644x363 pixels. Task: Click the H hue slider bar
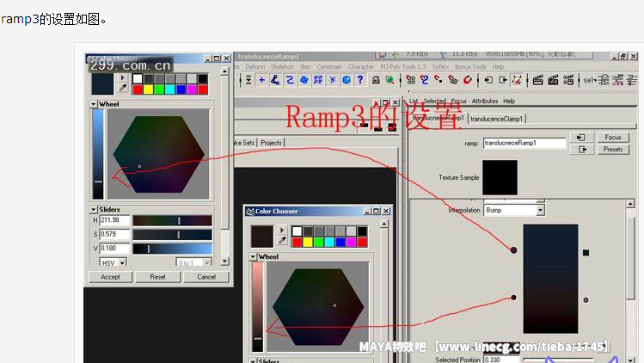(x=172, y=220)
